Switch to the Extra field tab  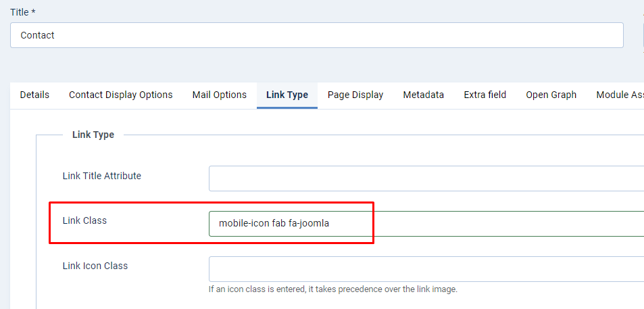(x=485, y=95)
